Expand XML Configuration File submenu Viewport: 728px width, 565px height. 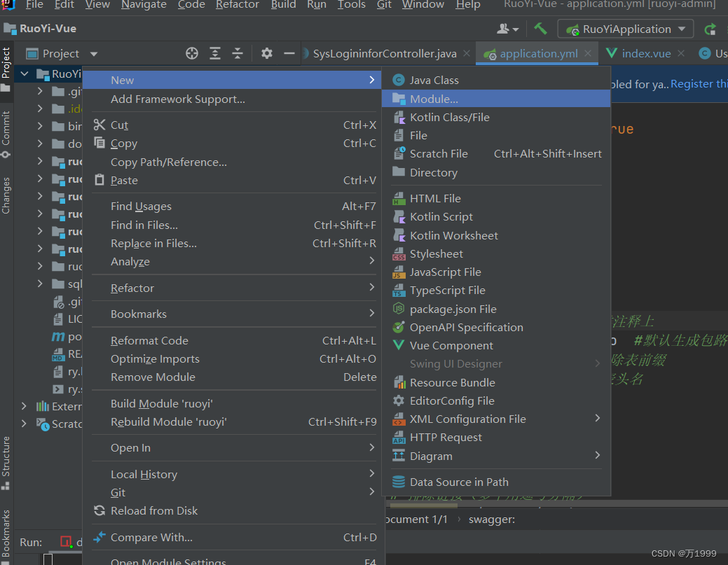coord(496,419)
